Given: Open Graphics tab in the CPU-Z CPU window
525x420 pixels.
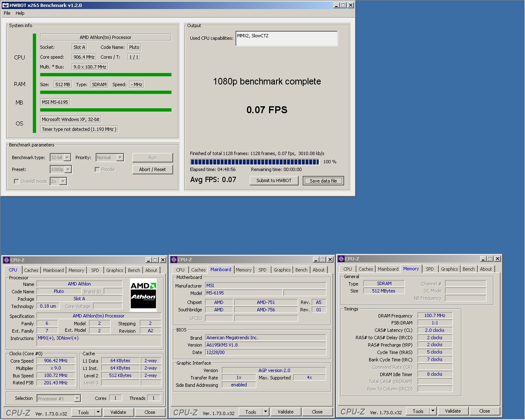Looking at the screenshot, I should [115, 270].
